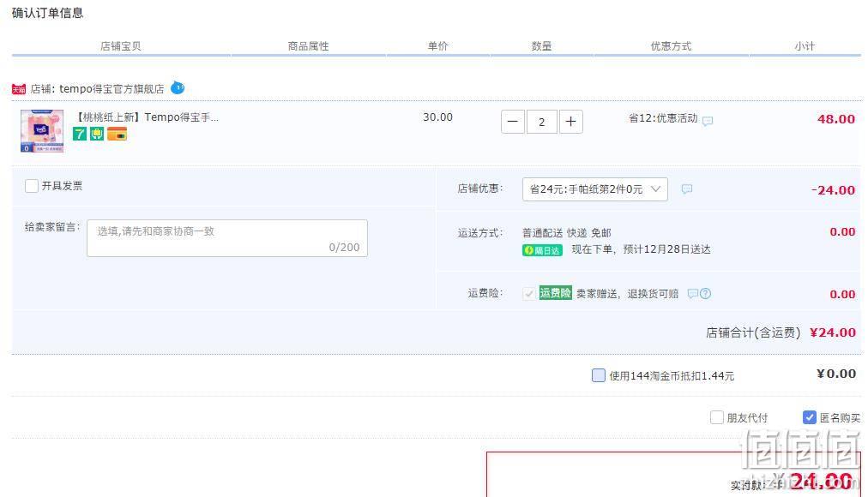This screenshot has width=868, height=497.
Task: Open comment icon beside 省12:优惠活动
Action: [708, 121]
